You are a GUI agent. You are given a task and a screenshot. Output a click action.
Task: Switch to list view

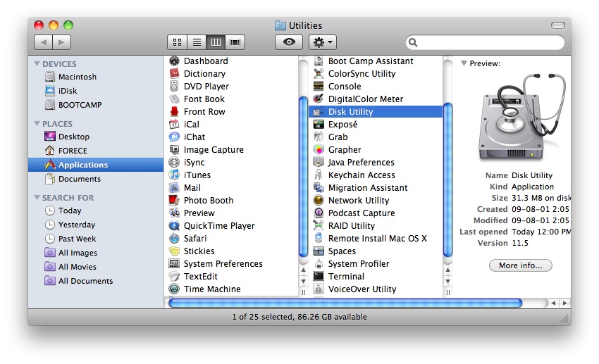click(x=197, y=42)
